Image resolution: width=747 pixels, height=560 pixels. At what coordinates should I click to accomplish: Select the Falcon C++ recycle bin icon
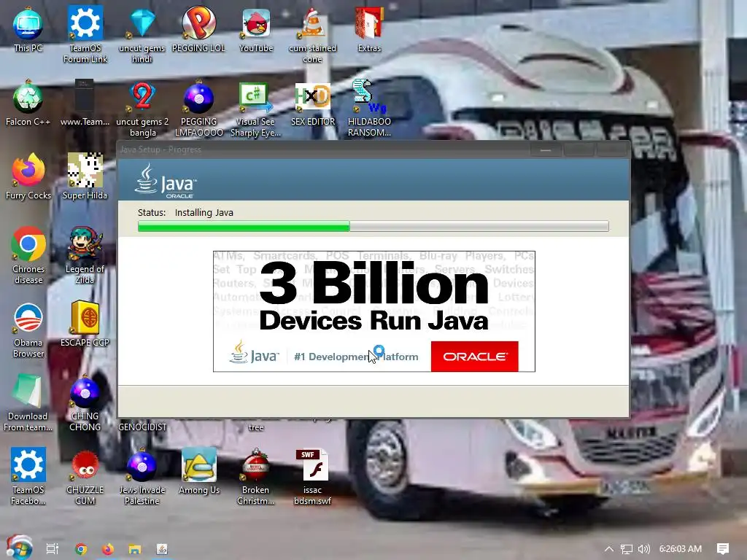tap(28, 104)
